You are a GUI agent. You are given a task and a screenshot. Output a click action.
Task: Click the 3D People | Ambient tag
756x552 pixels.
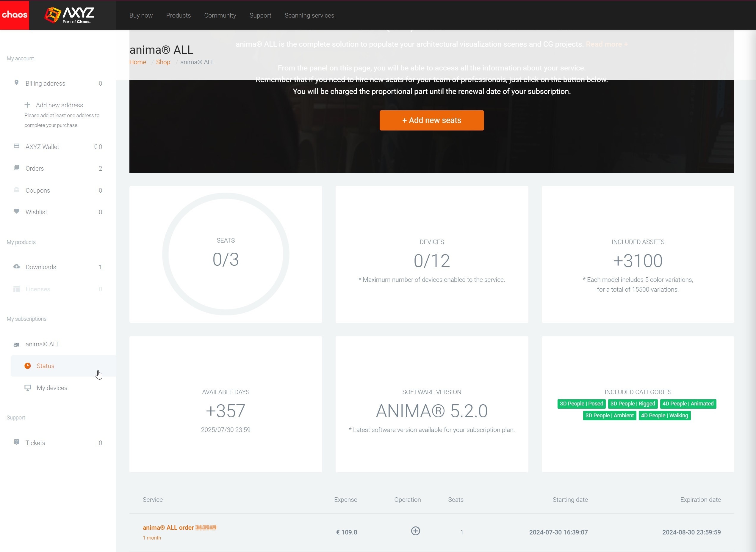tap(610, 416)
